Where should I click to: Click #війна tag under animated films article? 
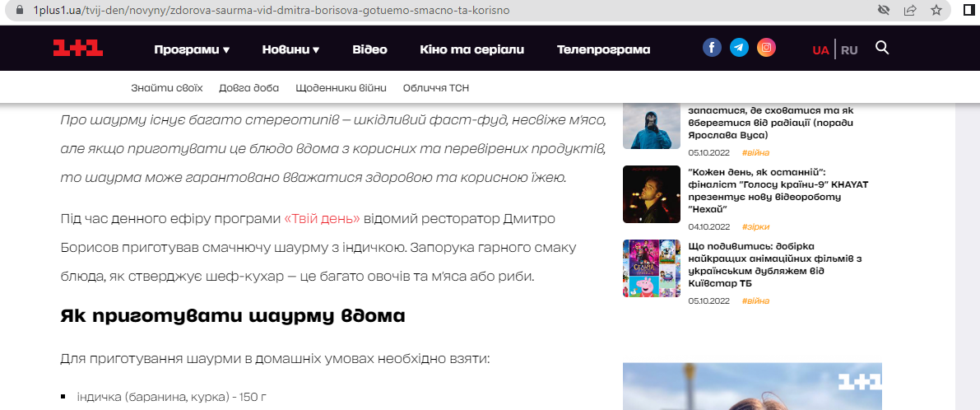(x=755, y=301)
